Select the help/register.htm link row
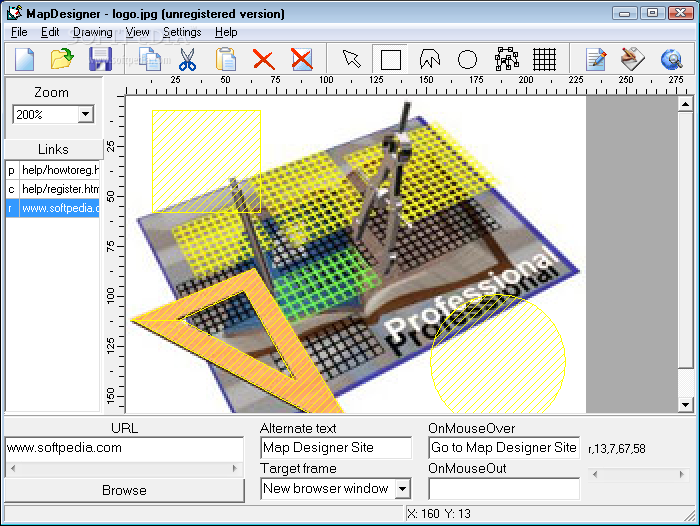The image size is (700, 526). pyautogui.click(x=53, y=189)
